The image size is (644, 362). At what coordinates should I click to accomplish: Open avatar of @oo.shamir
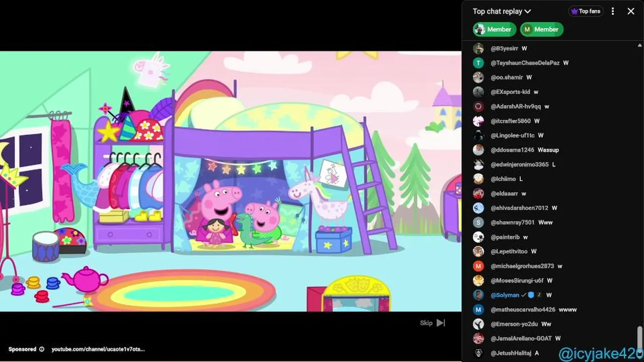click(x=478, y=77)
